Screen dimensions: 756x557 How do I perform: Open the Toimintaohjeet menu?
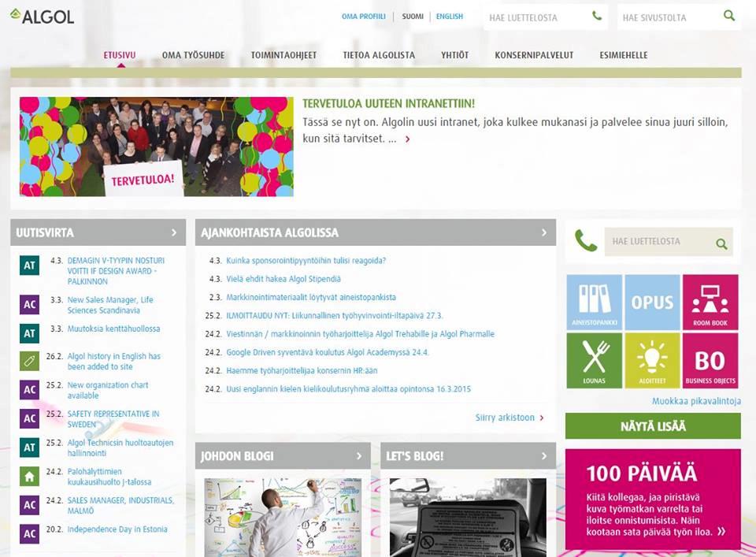pos(283,55)
